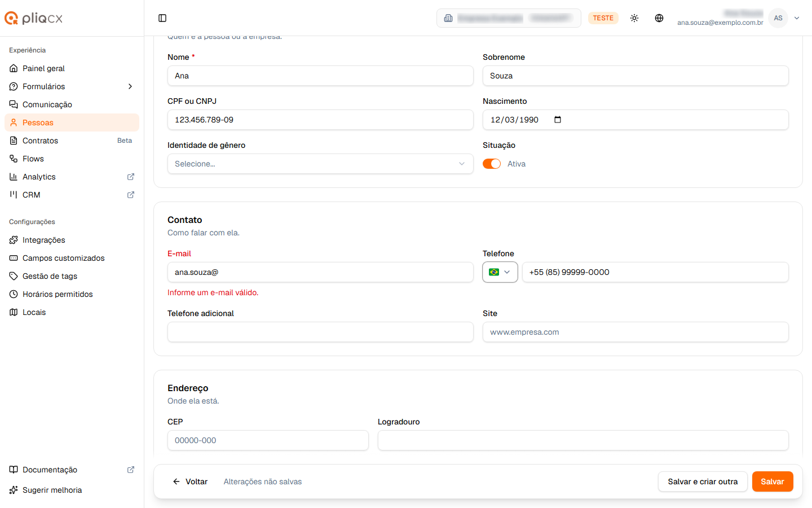Open the Brazil flag country selector
Viewport: 812px width, 508px height.
(x=500, y=272)
